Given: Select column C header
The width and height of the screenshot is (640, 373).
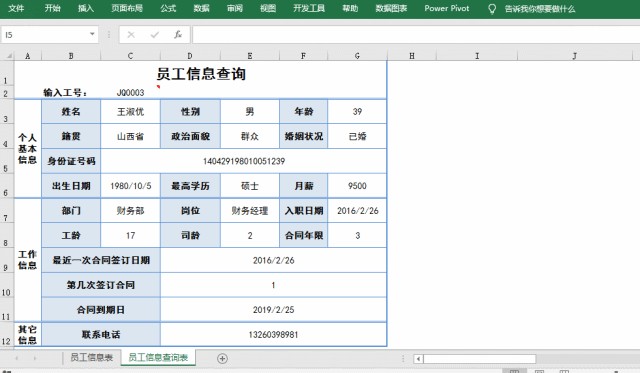Looking at the screenshot, I should [130, 56].
